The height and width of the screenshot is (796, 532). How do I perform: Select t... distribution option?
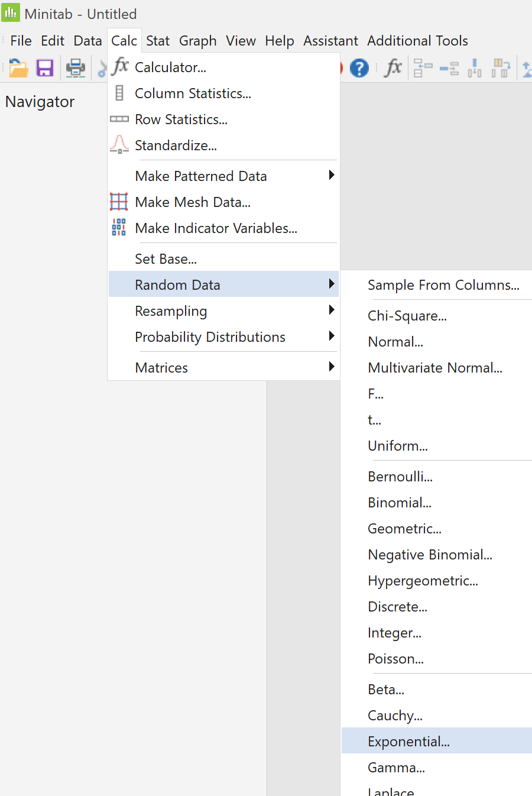pos(437,420)
